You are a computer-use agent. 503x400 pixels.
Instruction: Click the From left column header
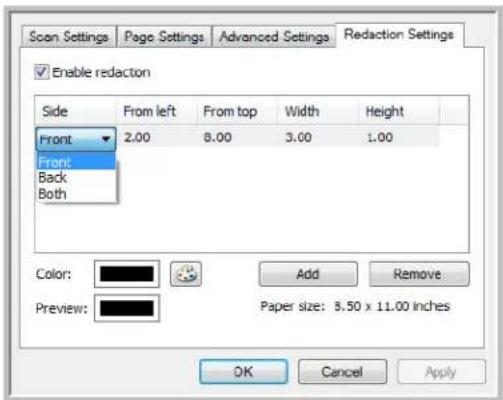[157, 111]
